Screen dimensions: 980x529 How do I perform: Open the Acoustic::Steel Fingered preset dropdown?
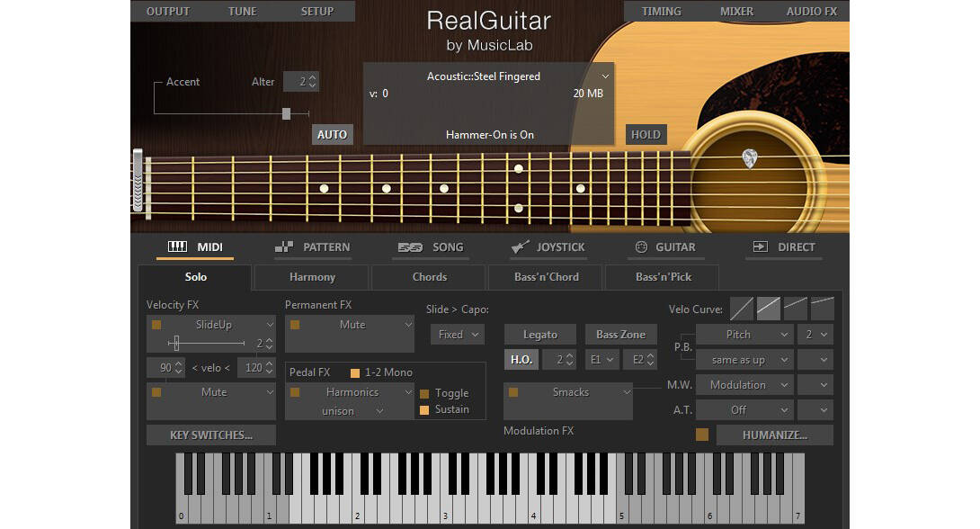pos(605,76)
